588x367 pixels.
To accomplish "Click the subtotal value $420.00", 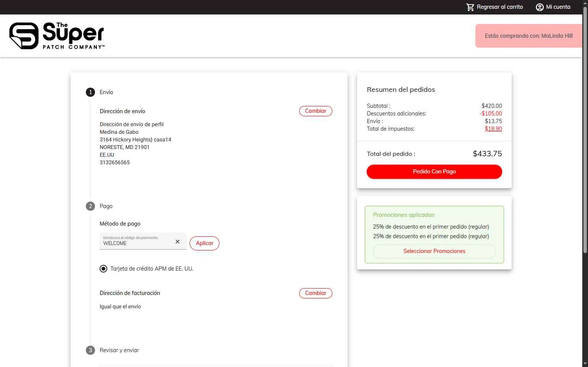I will (492, 106).
